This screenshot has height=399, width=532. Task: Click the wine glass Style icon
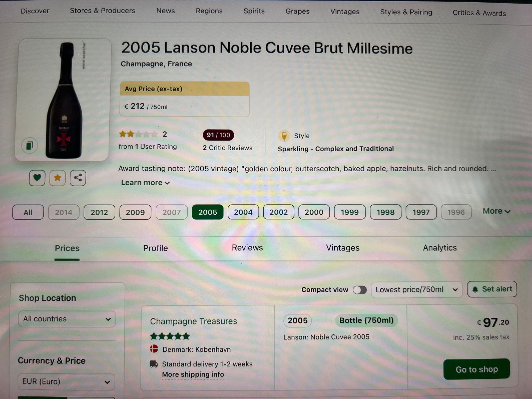point(284,136)
